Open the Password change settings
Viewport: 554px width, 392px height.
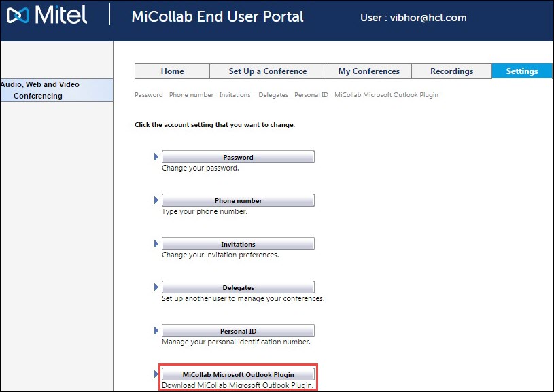[x=238, y=156]
